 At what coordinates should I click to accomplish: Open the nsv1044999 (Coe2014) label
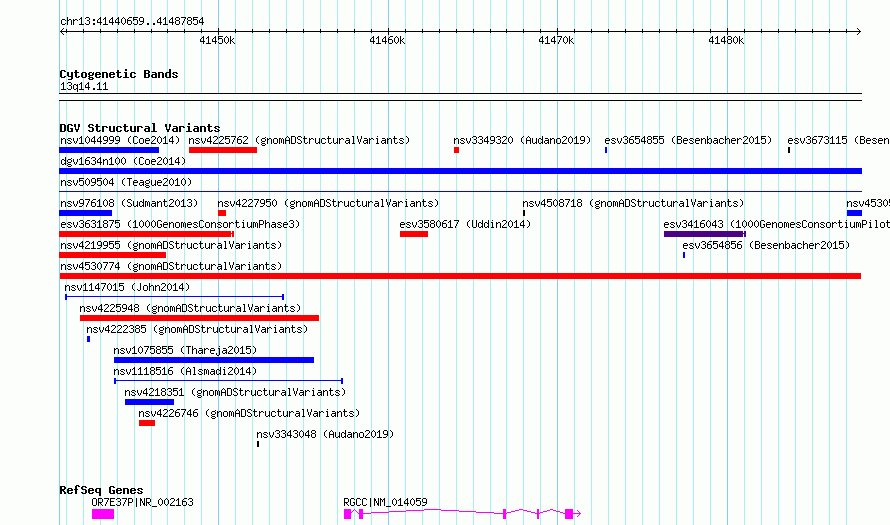pos(120,140)
